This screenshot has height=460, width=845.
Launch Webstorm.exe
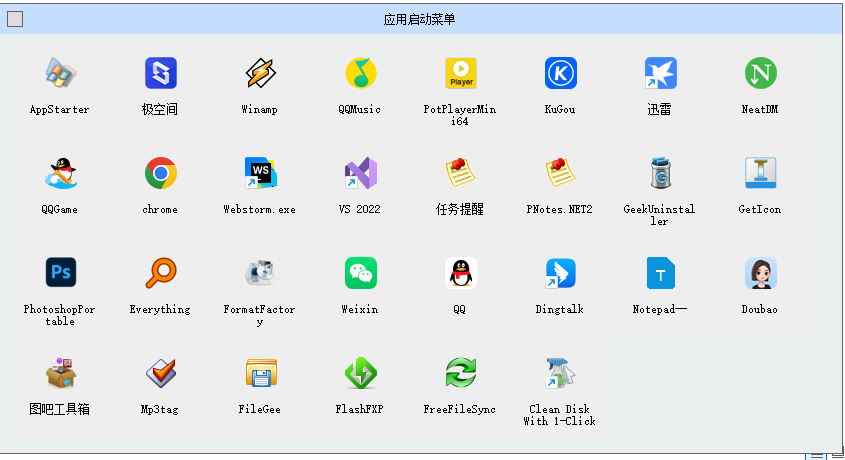click(x=261, y=173)
